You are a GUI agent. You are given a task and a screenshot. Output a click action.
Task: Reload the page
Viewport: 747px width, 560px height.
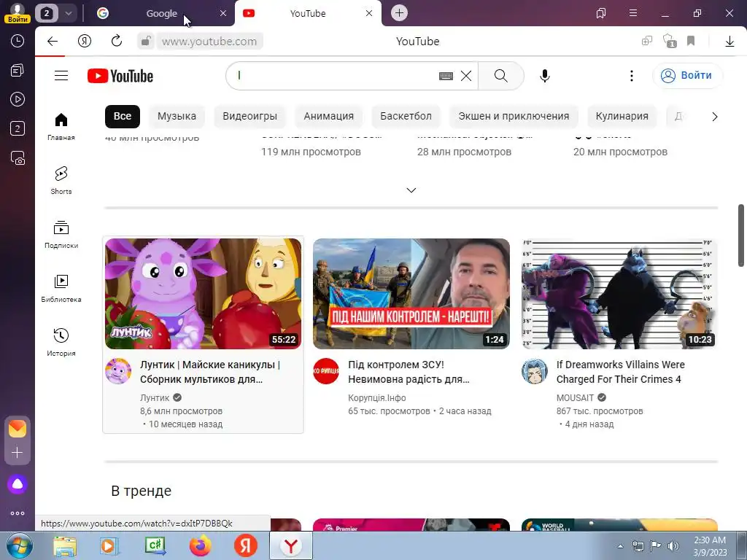click(x=117, y=42)
